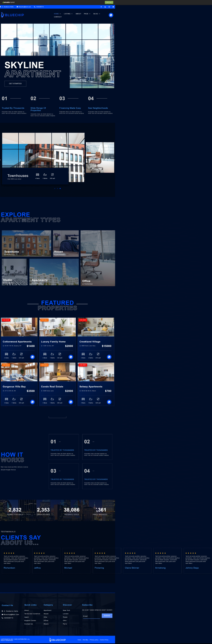
Task: Click Trusted By Thousands feature heading 01
Action: tap(13, 108)
